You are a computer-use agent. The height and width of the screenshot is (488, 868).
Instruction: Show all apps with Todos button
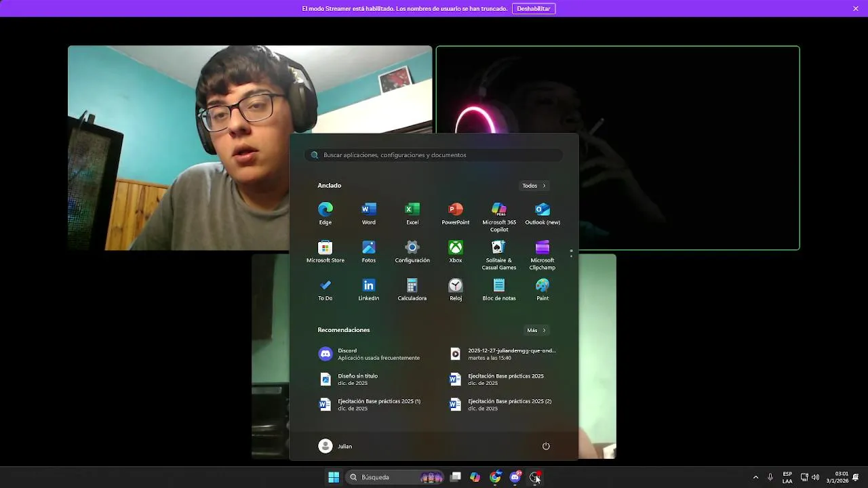[x=534, y=186]
